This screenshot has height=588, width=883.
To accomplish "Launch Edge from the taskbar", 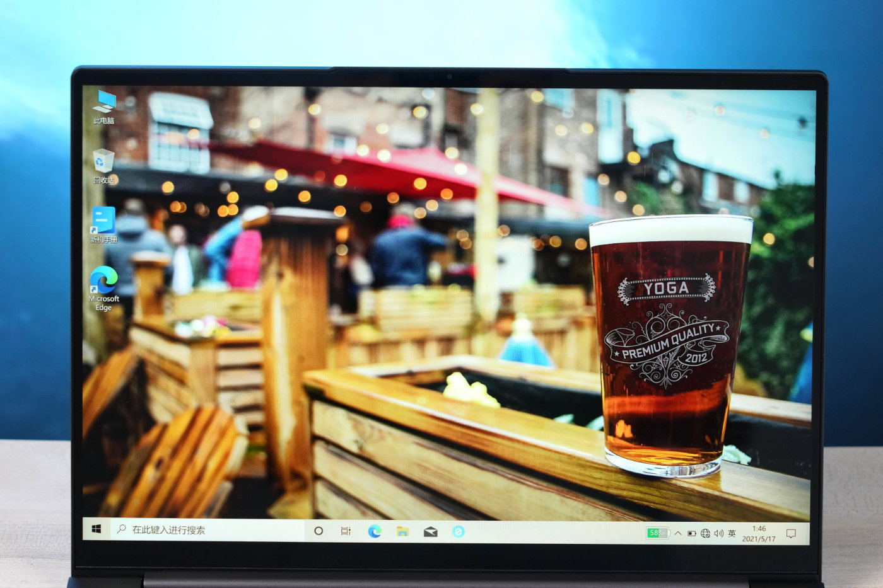I will pos(375,531).
